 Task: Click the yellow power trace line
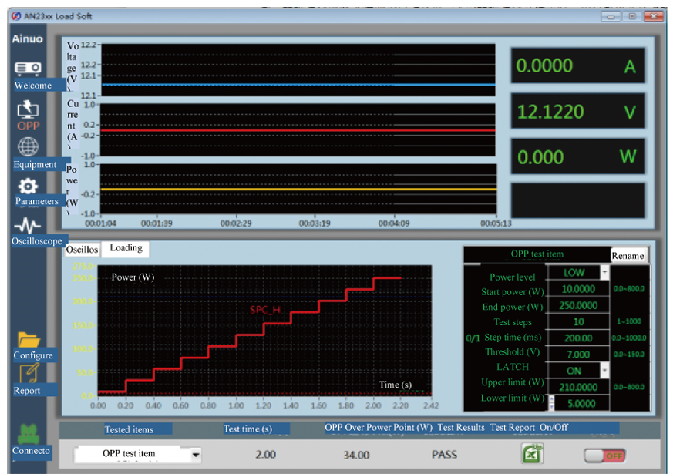coord(298,189)
